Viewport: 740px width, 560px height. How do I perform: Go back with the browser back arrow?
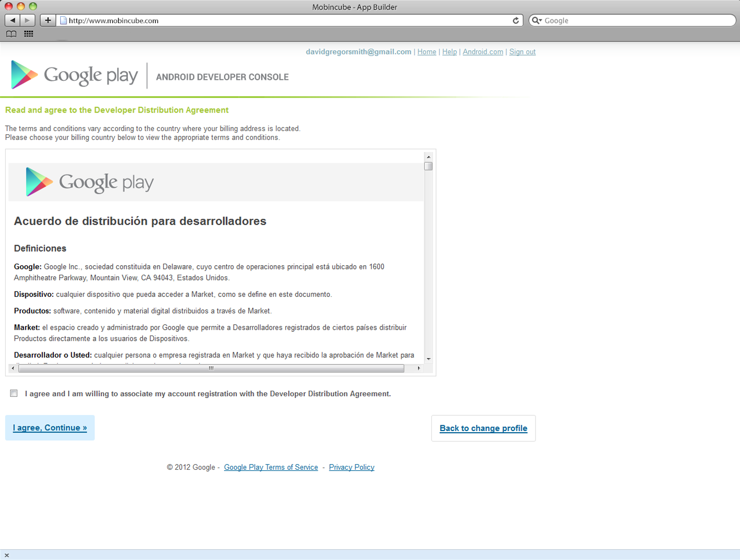12,20
